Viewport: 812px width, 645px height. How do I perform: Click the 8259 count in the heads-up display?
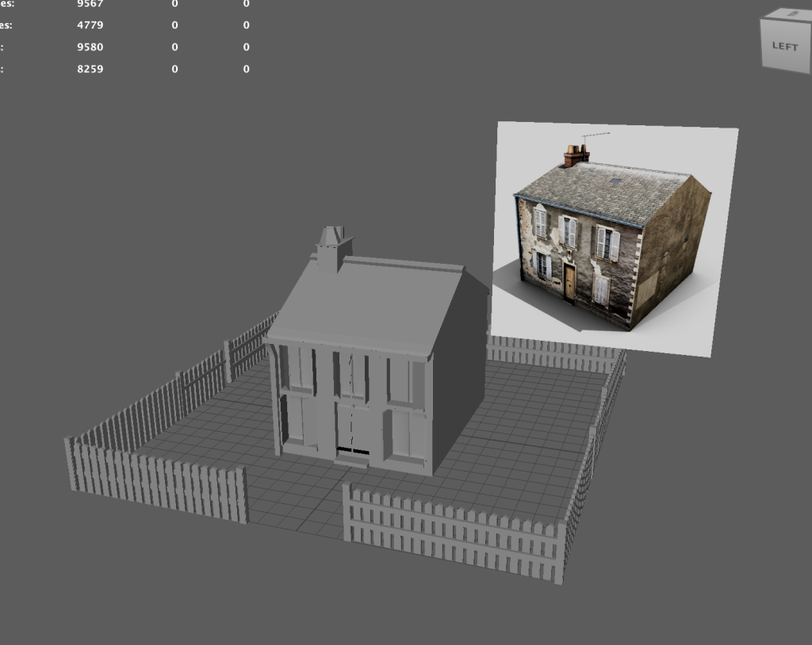pyautogui.click(x=90, y=69)
